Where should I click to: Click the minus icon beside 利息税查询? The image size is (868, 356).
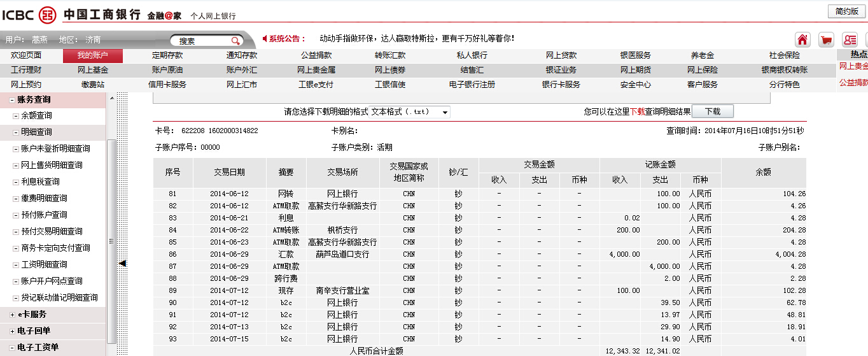[15, 182]
